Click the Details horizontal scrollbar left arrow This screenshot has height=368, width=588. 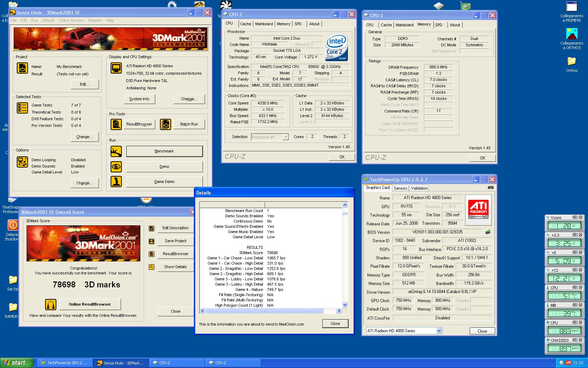tap(203, 311)
